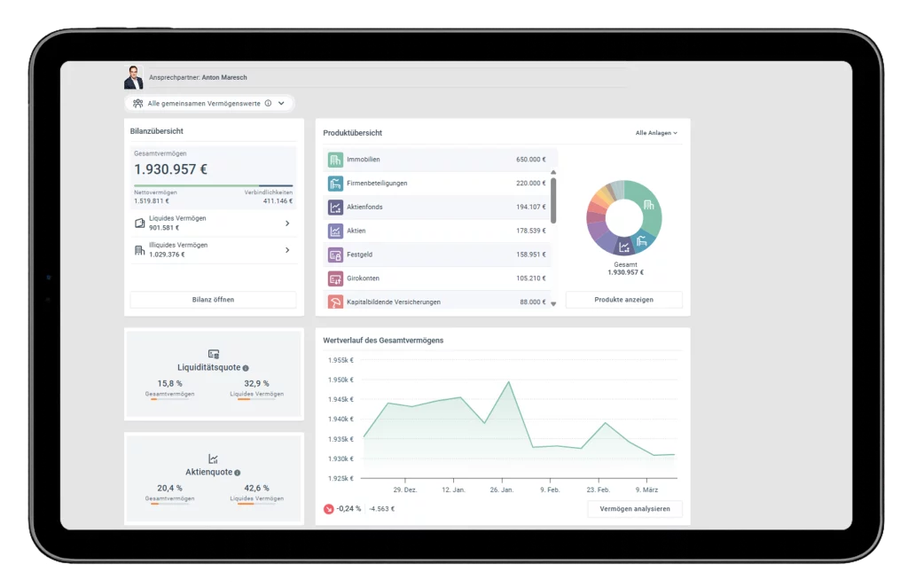908x588 pixels.
Task: Open the Alle Anlagen filter dropdown
Action: pos(656,133)
